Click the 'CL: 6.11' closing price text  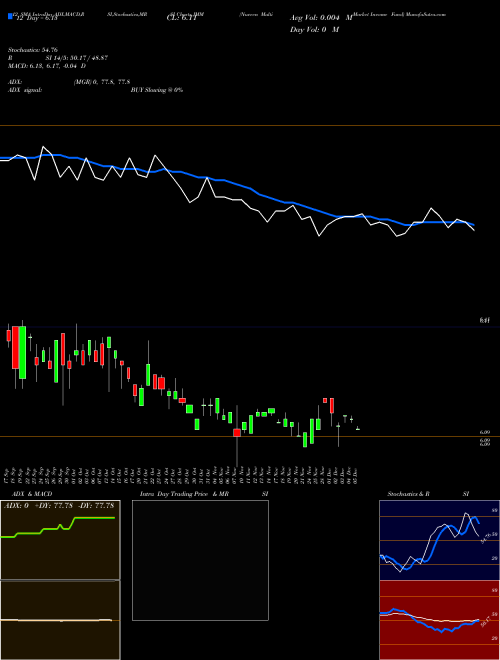click(x=181, y=18)
